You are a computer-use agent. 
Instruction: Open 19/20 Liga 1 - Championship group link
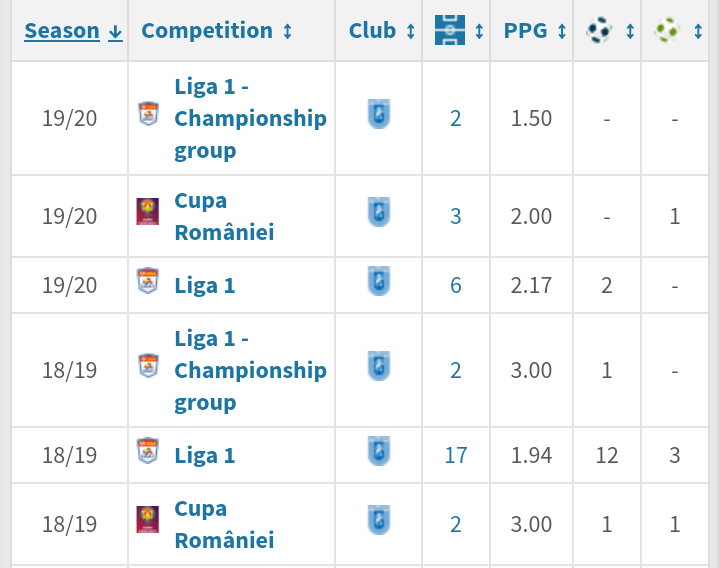tap(250, 118)
